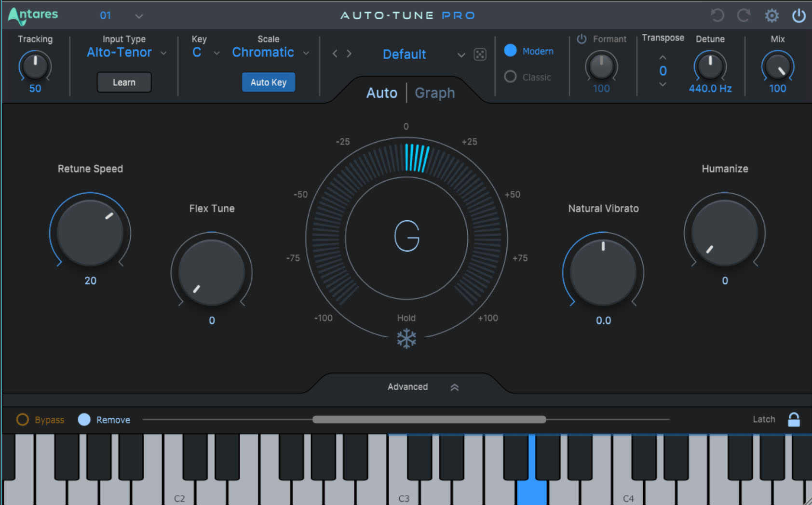Open the settings gear icon
The width and height of the screenshot is (812, 505).
click(771, 16)
